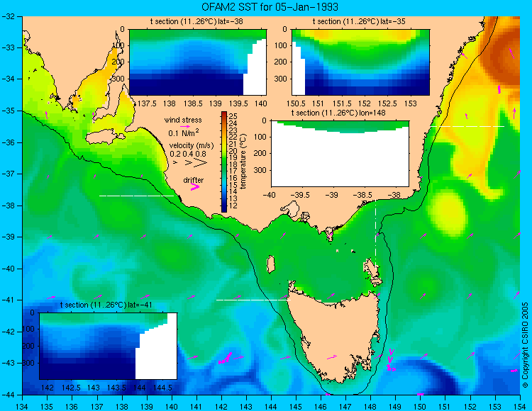Click the vertical dashed section line at longitude 148
Viewport: 532px width, 411px height.
(x=375, y=234)
